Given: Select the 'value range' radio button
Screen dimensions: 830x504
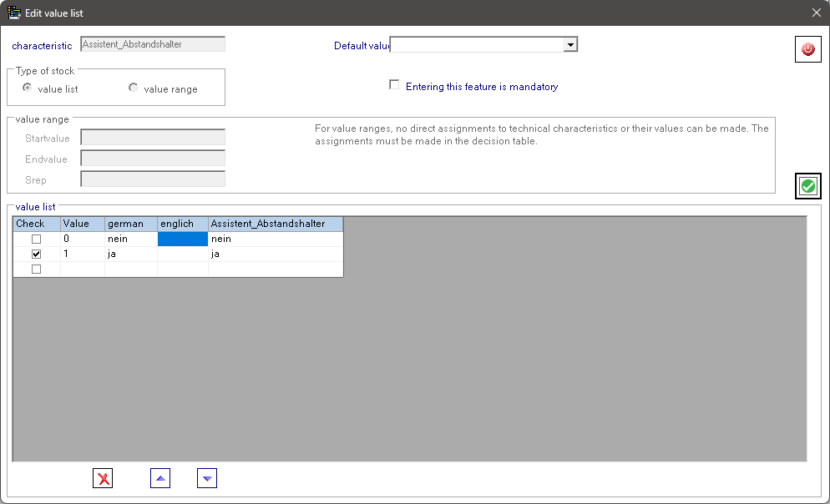Looking at the screenshot, I should click(133, 87).
